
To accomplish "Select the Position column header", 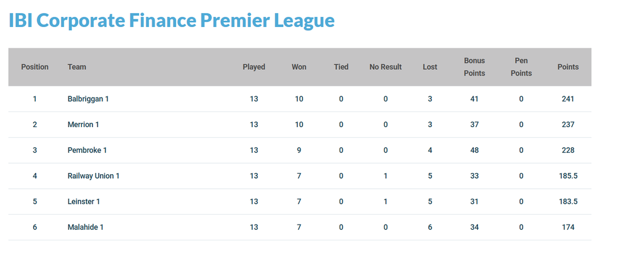I will pos(35,67).
